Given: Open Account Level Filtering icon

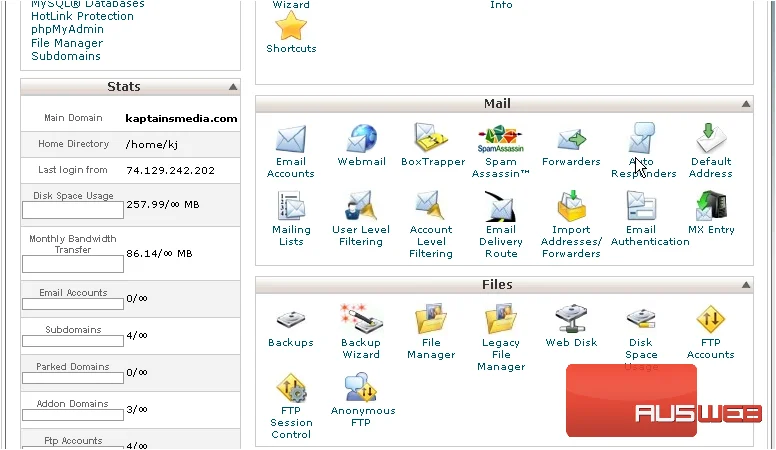Looking at the screenshot, I should pyautogui.click(x=430, y=205).
